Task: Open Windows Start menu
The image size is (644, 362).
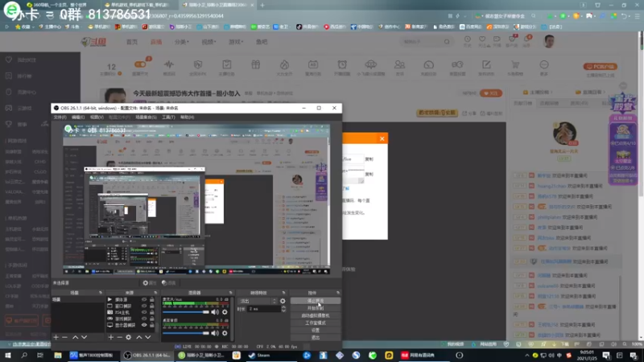Action: click(8, 356)
